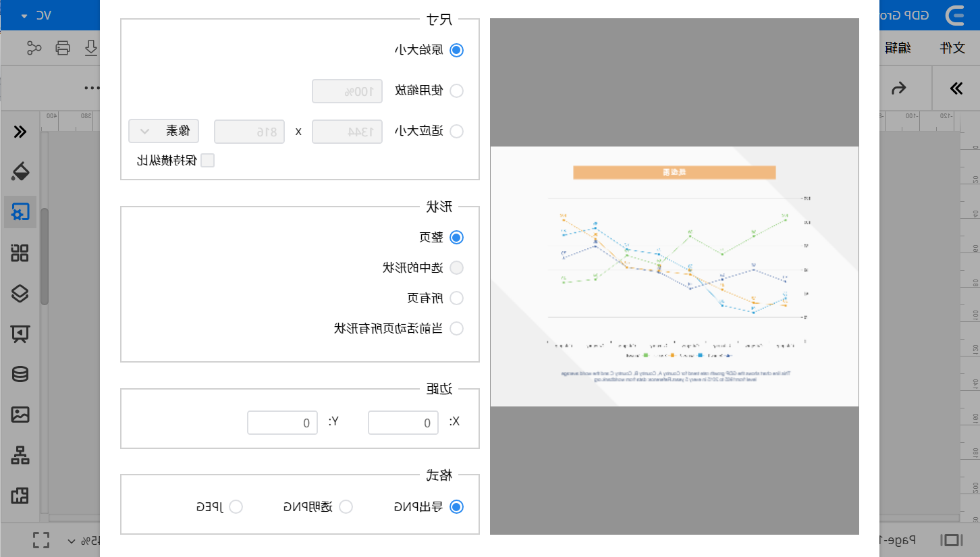Viewport: 980px width, 557px height.
Task: Open the 像素 unit dropdown
Action: [164, 132]
